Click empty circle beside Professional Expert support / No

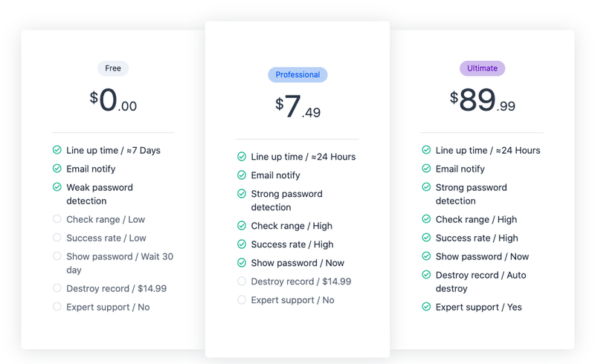pos(242,300)
